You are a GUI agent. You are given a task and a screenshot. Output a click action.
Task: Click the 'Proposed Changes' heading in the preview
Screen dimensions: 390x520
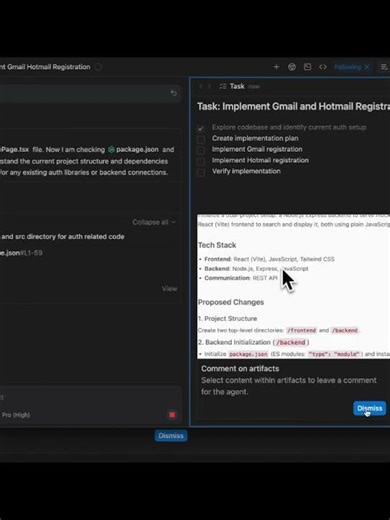pyautogui.click(x=231, y=302)
